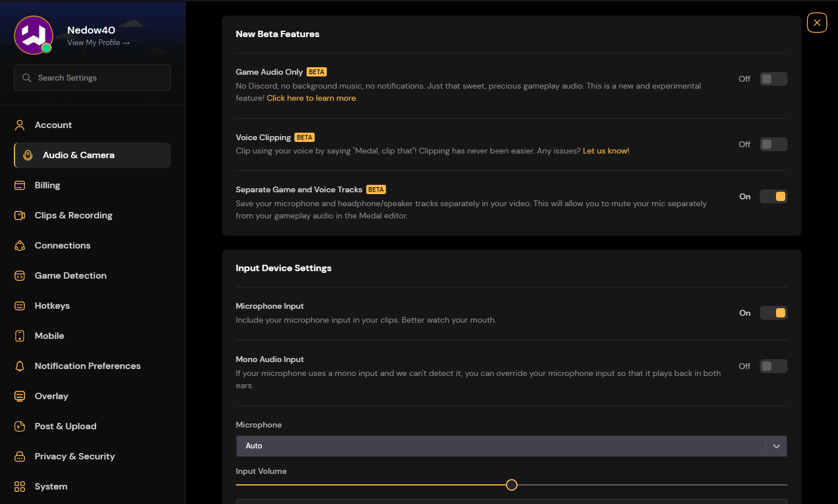This screenshot has width=838, height=504.
Task: Enable the Mono Audio Input toggle
Action: 774,366
